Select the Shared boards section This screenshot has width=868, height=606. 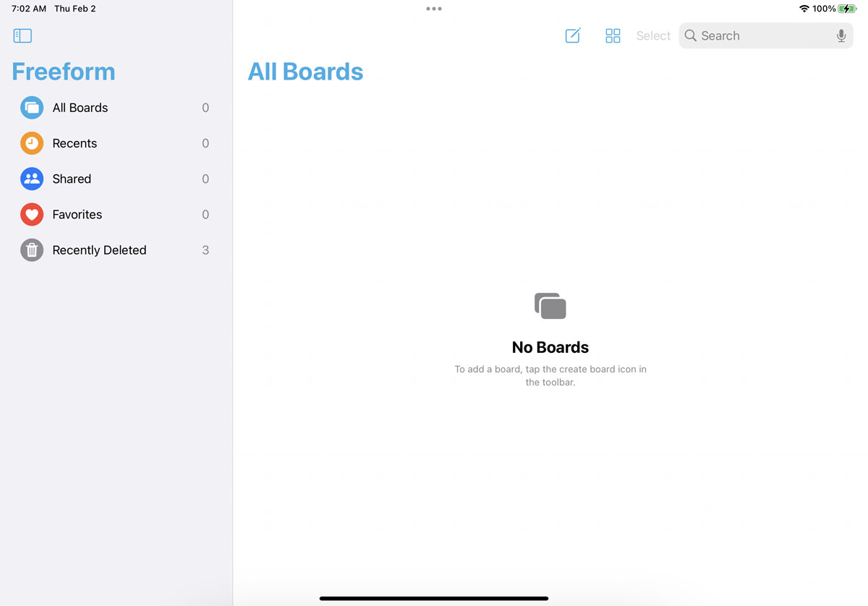click(71, 179)
